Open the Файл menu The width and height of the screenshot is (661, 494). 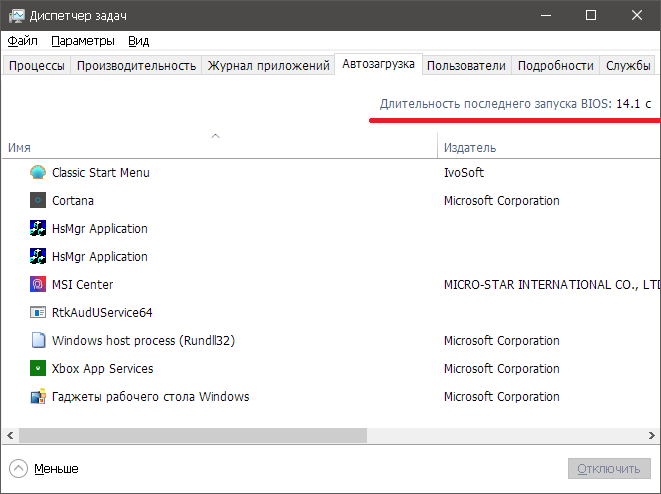(x=22, y=41)
